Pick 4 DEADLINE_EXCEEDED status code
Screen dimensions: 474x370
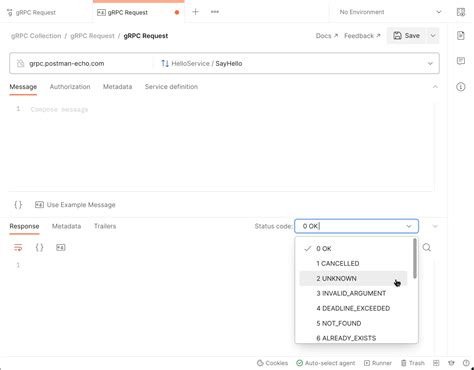pyautogui.click(x=353, y=309)
